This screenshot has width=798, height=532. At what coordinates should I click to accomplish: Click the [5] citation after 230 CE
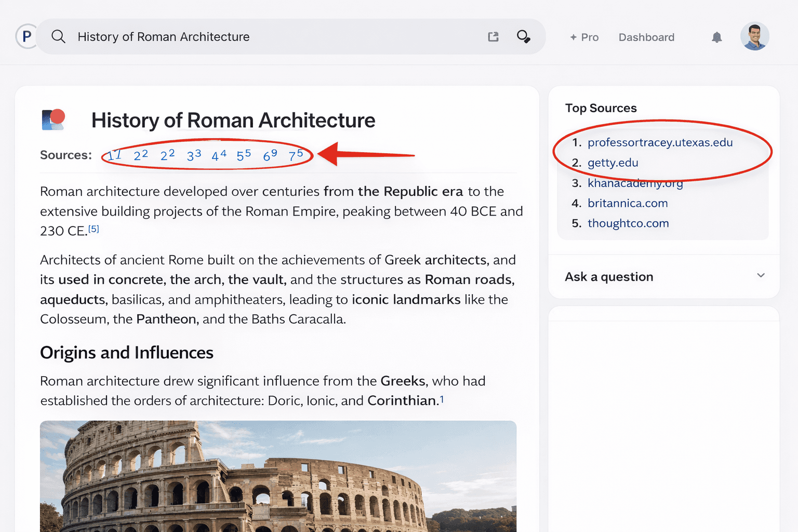pos(94,229)
